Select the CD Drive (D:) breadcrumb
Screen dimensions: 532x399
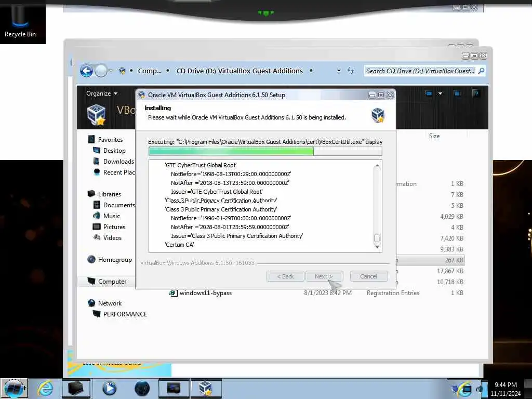(240, 71)
